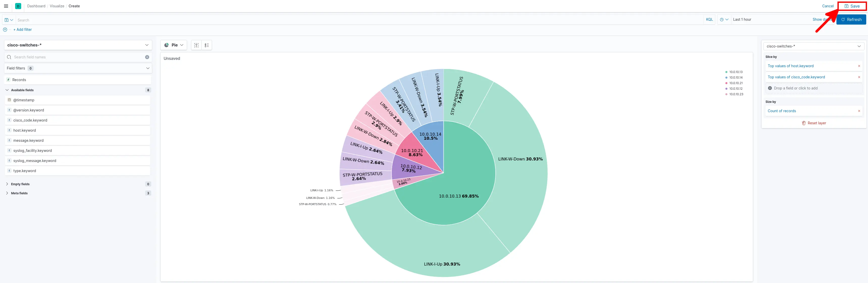
Task: Click the D space avatar icon
Action: click(x=18, y=6)
